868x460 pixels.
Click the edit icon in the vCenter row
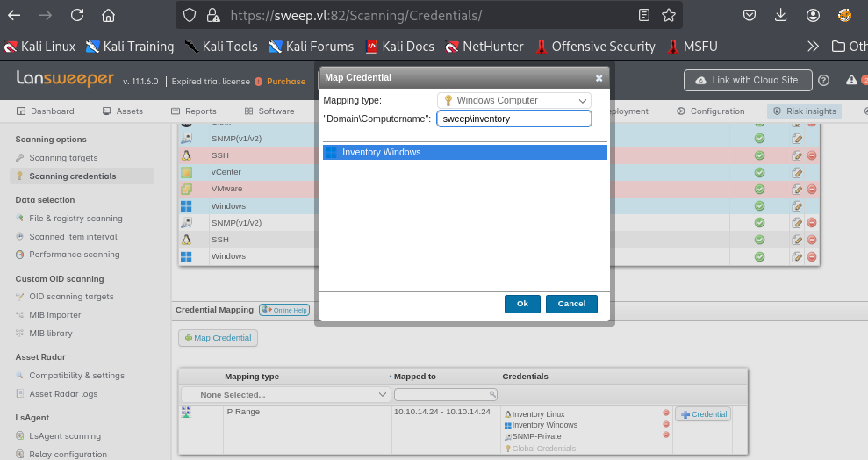coord(797,172)
